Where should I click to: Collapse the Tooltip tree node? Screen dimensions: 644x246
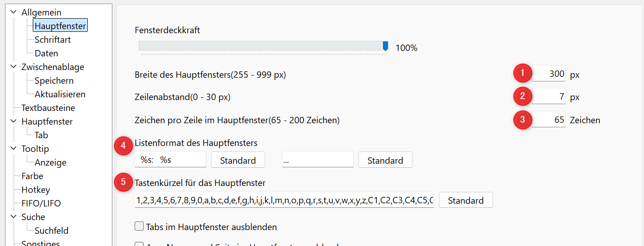pyautogui.click(x=13, y=149)
